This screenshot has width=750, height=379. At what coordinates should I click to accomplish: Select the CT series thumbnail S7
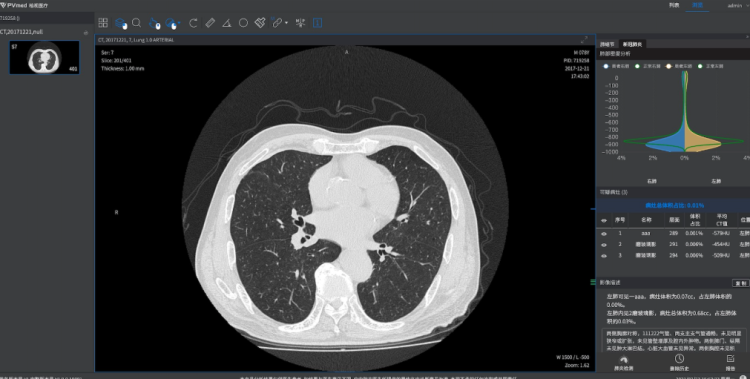[44, 57]
